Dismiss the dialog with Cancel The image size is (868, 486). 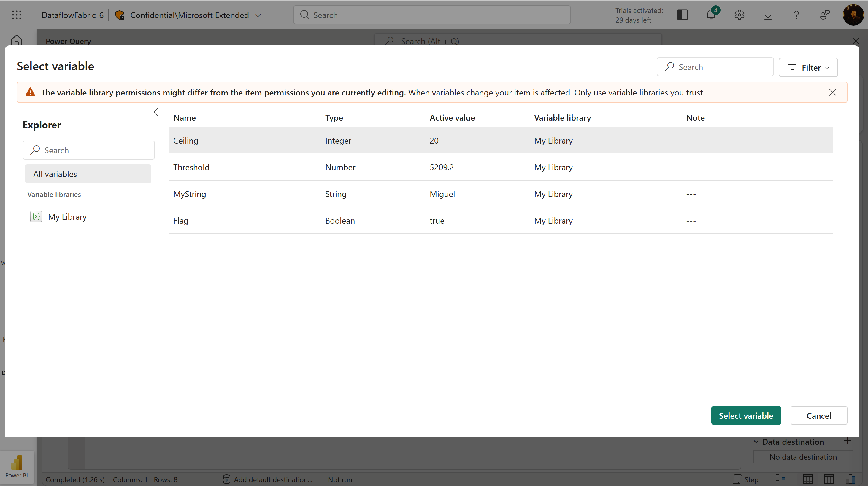819,415
